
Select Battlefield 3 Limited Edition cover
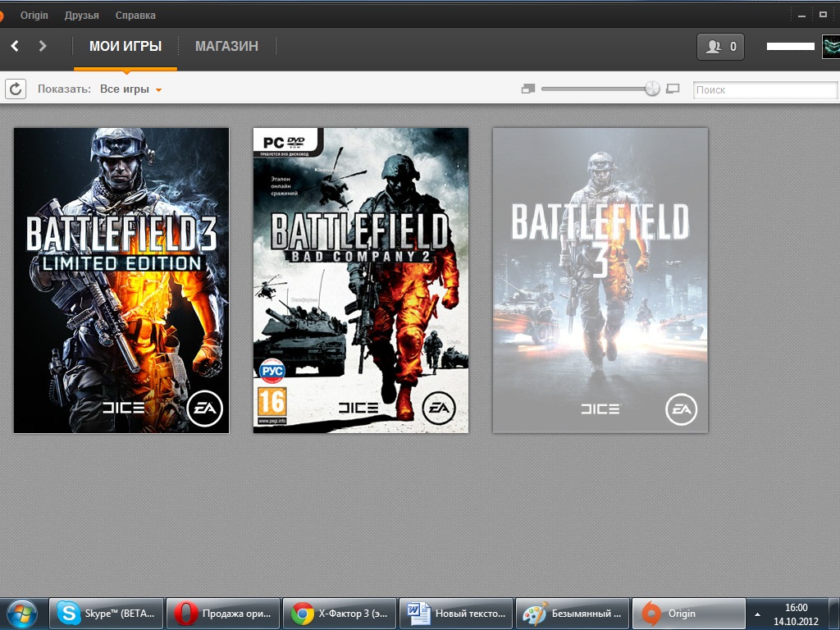121,281
